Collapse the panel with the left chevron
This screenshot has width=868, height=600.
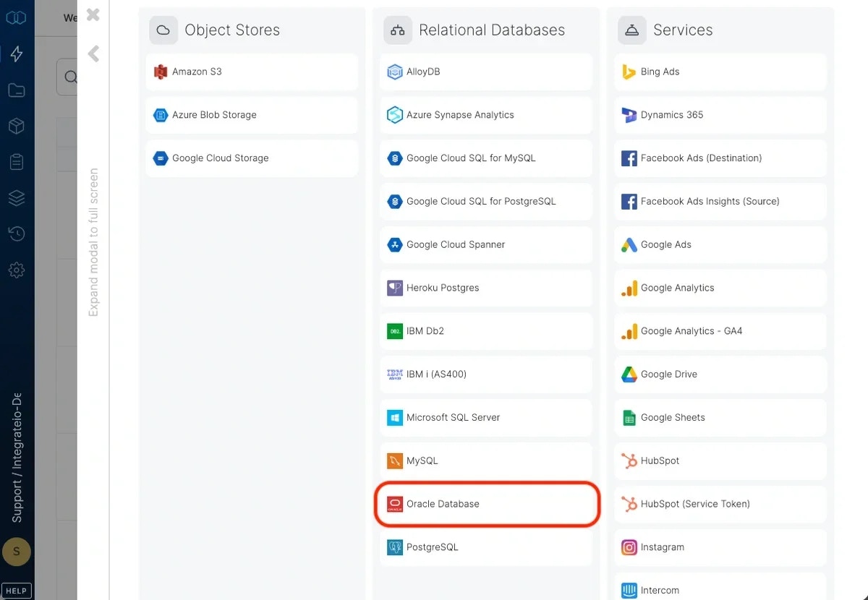pos(93,52)
